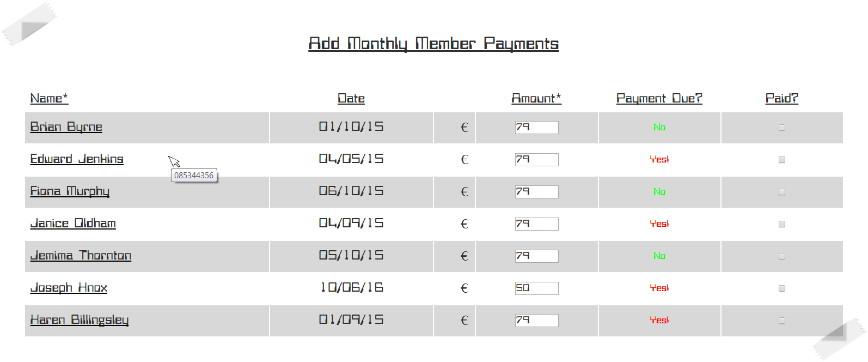Check Paid box in Fiona Murphy row
The image size is (868, 362).
pos(782,192)
